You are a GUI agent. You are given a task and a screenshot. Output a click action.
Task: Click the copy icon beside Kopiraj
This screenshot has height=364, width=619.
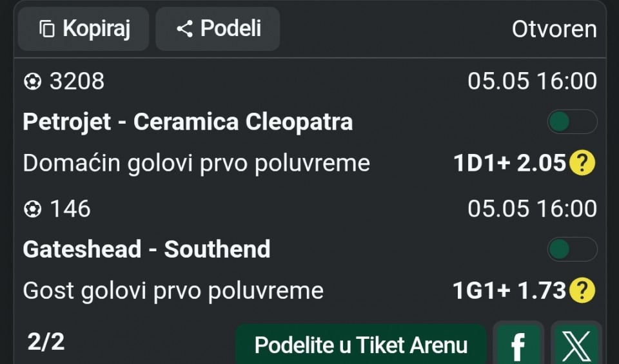[x=47, y=29]
